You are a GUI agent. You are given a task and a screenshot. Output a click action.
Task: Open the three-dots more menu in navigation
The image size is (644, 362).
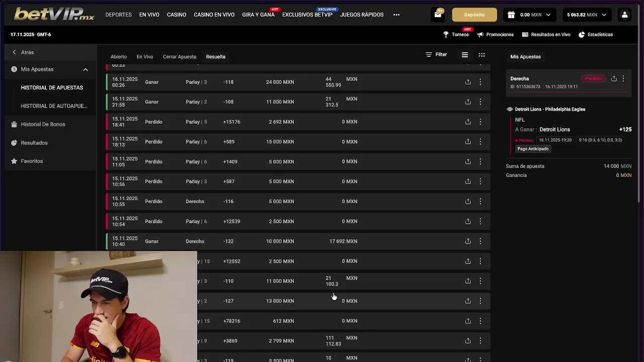point(396,15)
